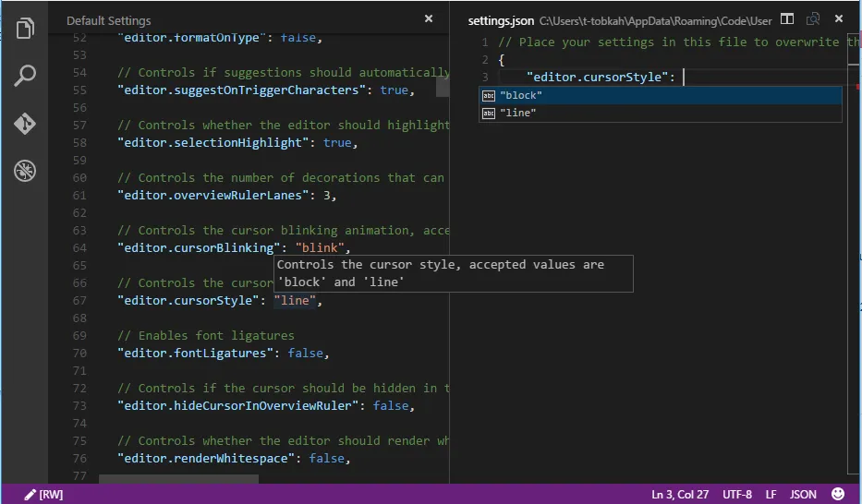Open the Git source control view
The width and height of the screenshot is (862, 504).
(25, 124)
